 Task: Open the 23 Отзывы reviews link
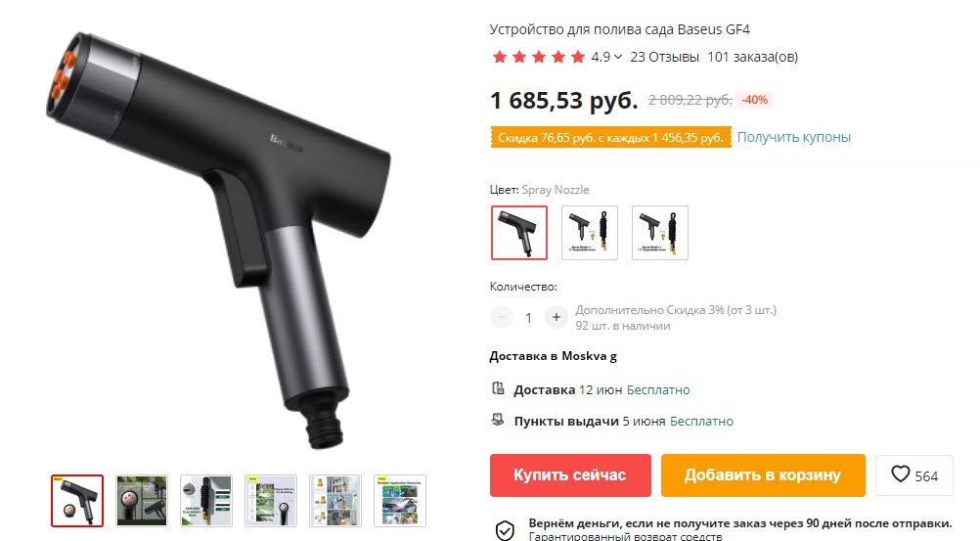[664, 57]
